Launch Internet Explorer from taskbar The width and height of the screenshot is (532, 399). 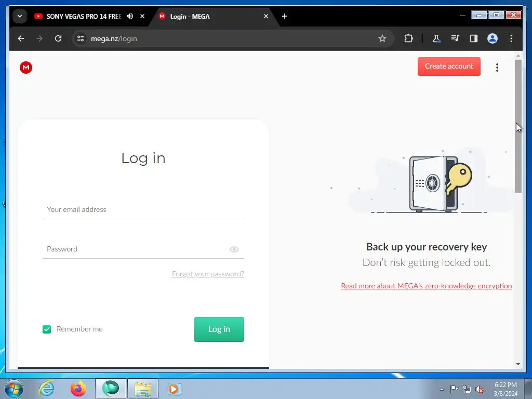(46, 389)
